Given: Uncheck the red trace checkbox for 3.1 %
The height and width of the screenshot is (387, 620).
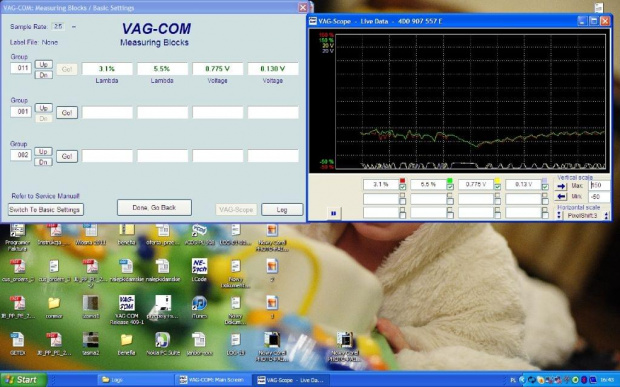Looking at the screenshot, I should coord(403,187).
